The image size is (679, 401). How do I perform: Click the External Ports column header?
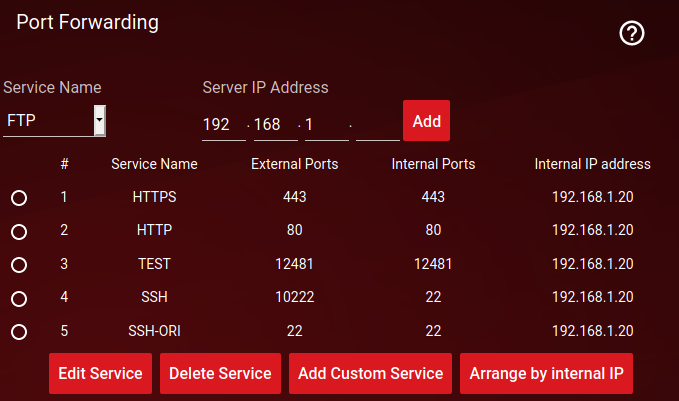coord(294,164)
